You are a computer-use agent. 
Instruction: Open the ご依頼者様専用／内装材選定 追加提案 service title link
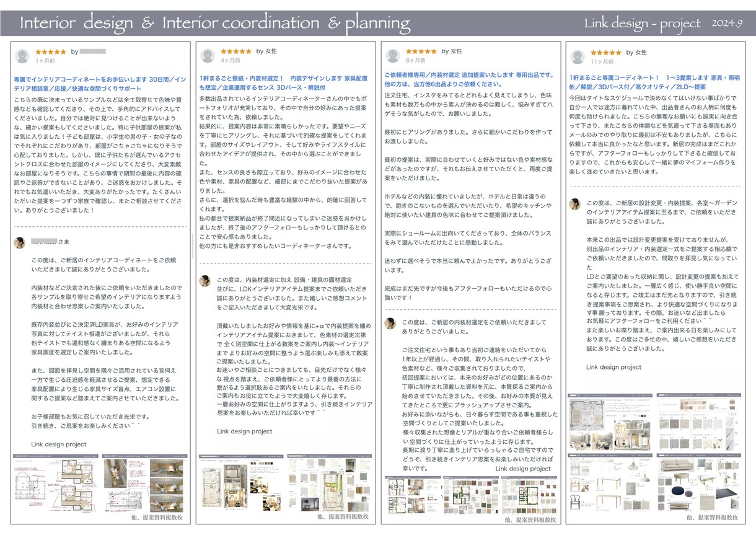[469, 79]
